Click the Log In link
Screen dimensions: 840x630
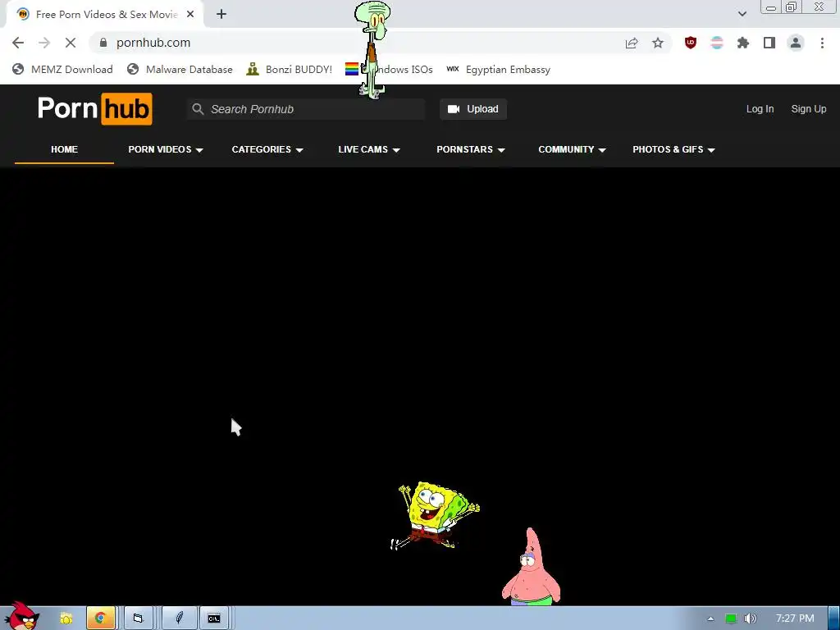[x=760, y=109]
